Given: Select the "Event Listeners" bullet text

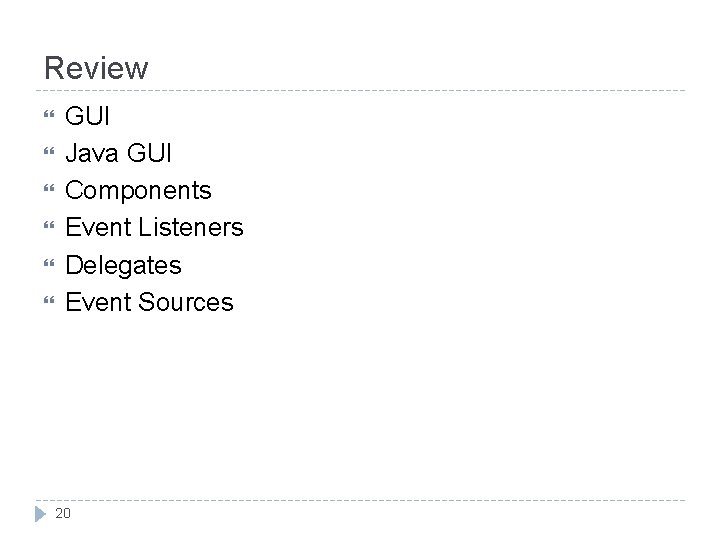Looking at the screenshot, I should tap(154, 228).
